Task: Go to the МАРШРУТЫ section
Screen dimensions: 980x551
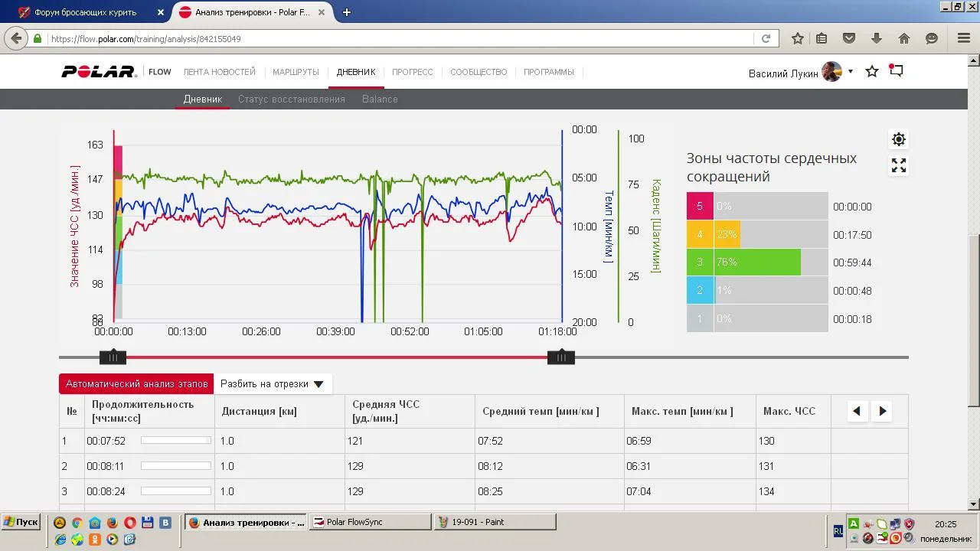Action: click(296, 72)
